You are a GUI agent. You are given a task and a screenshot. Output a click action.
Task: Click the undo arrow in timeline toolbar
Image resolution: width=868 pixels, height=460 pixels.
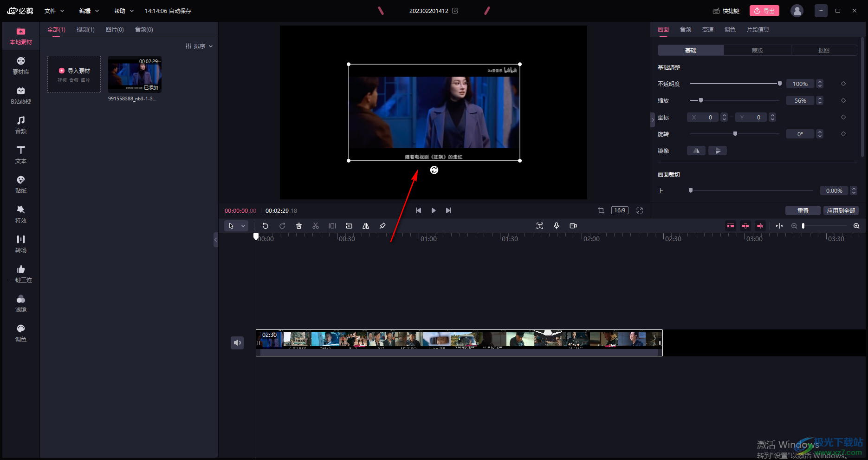click(x=266, y=226)
